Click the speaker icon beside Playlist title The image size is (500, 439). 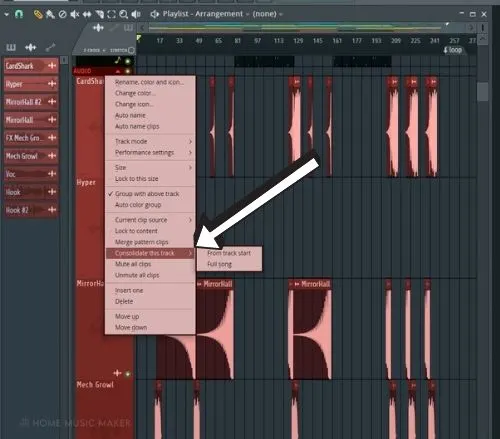pos(154,14)
